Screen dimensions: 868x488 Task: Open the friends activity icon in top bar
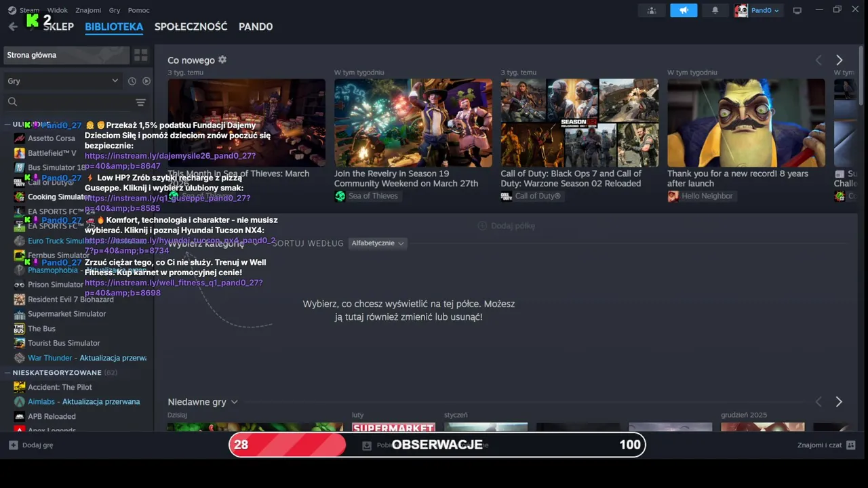tap(652, 10)
